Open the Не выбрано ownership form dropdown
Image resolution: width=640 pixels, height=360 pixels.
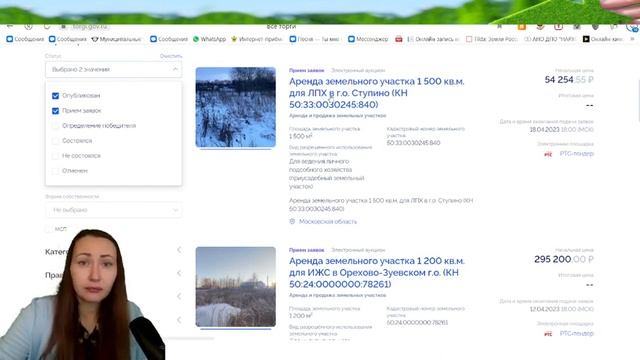113,210
